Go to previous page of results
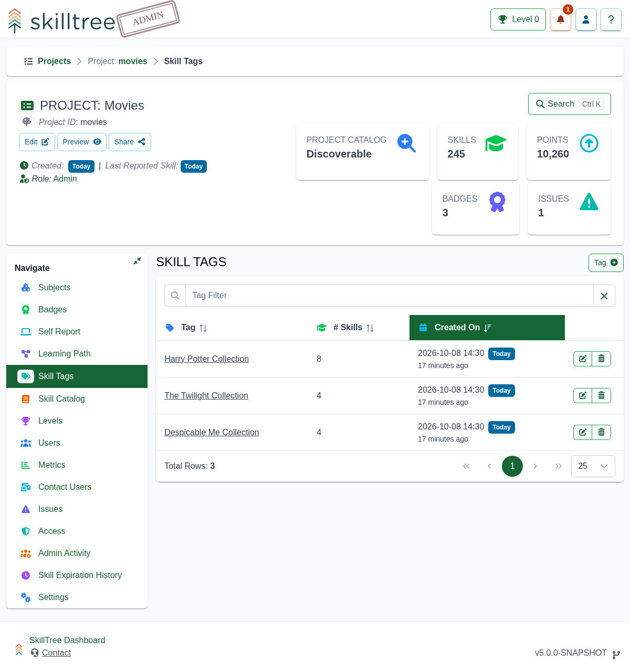The image size is (630, 672). point(489,466)
